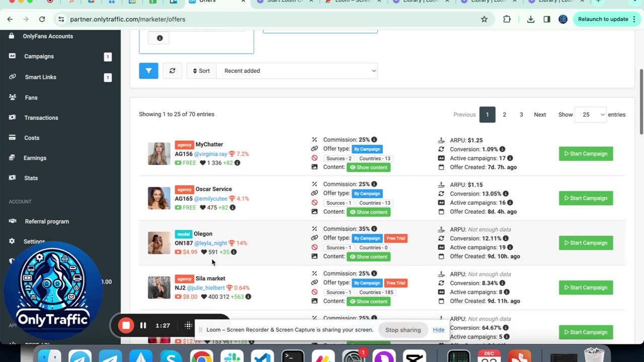The width and height of the screenshot is (644, 362).
Task: Click info icon beside Conversion 1.09%
Action: click(502, 149)
